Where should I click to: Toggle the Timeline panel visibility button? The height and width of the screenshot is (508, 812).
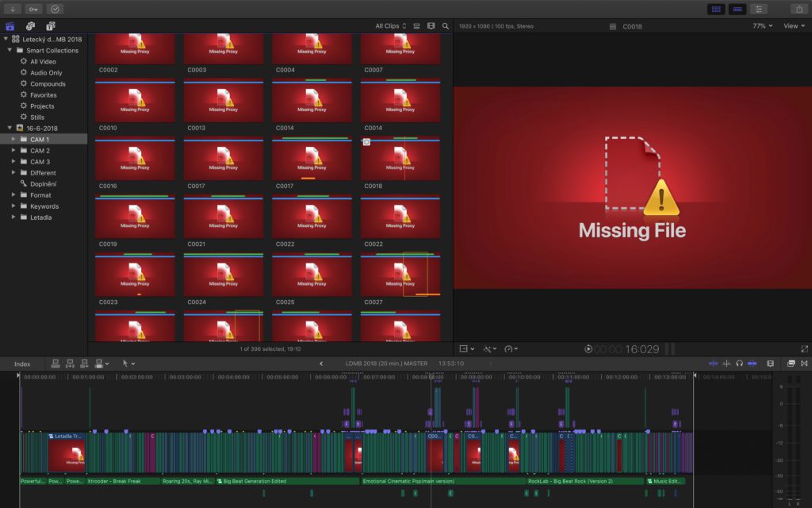[737, 9]
